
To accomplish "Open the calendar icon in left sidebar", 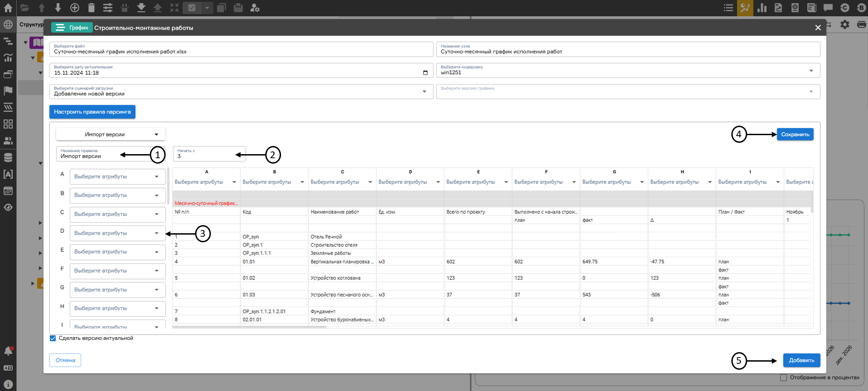I will click(x=8, y=190).
